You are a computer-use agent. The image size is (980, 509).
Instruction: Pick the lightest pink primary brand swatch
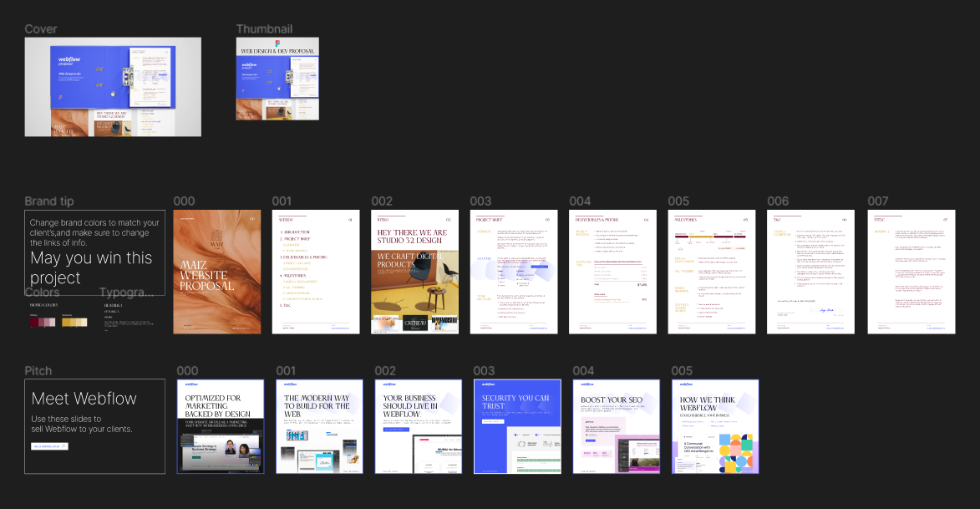pyautogui.click(x=51, y=322)
